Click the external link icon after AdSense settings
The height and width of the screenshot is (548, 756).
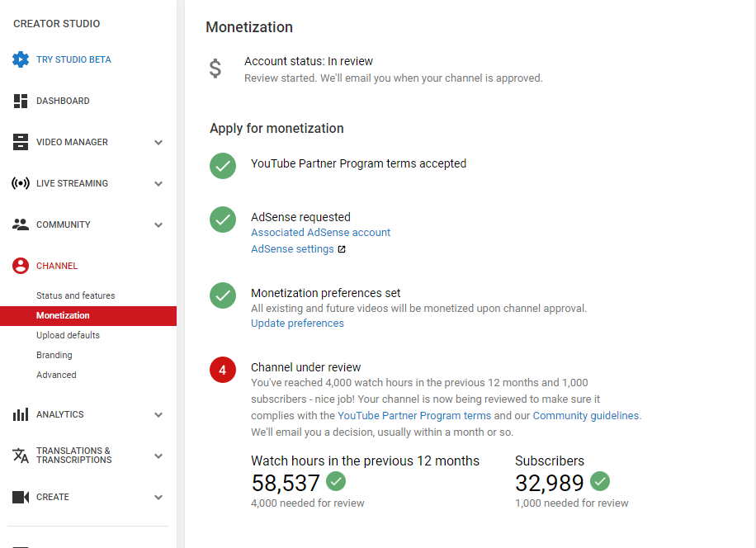pos(342,249)
